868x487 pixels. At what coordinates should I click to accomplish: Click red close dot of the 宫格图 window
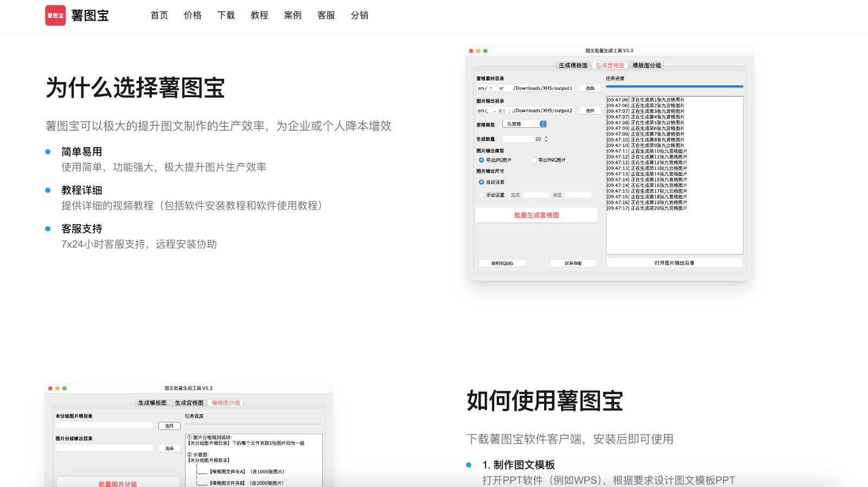[x=471, y=50]
